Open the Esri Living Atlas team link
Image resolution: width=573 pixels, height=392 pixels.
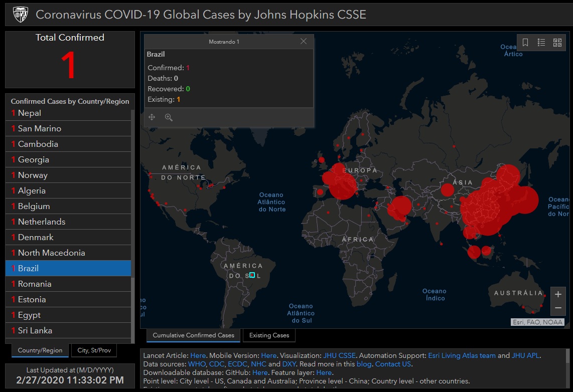click(462, 355)
